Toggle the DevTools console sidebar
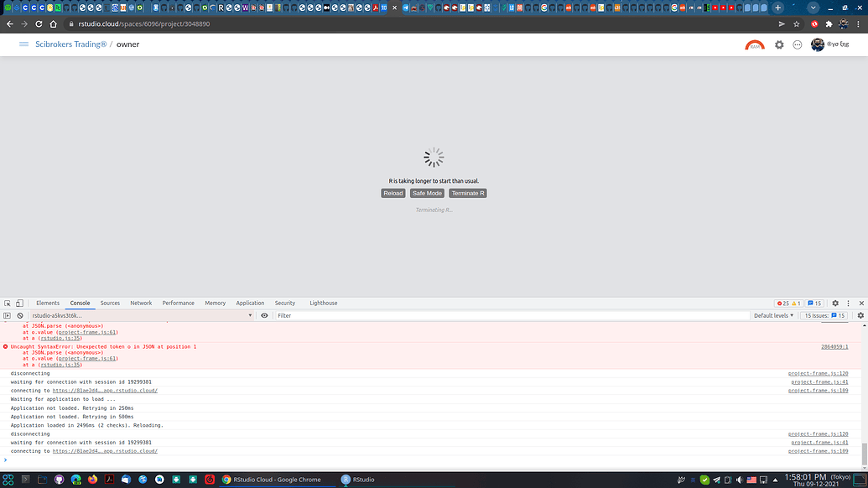 8,315
